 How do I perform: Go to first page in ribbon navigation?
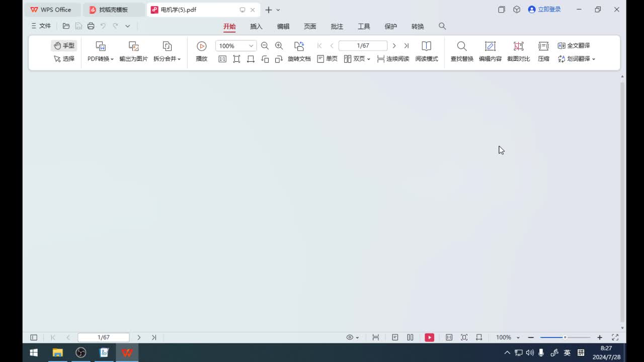(319, 46)
